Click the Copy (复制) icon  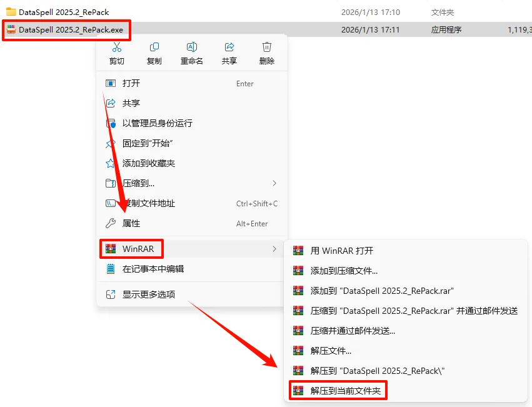coord(154,47)
